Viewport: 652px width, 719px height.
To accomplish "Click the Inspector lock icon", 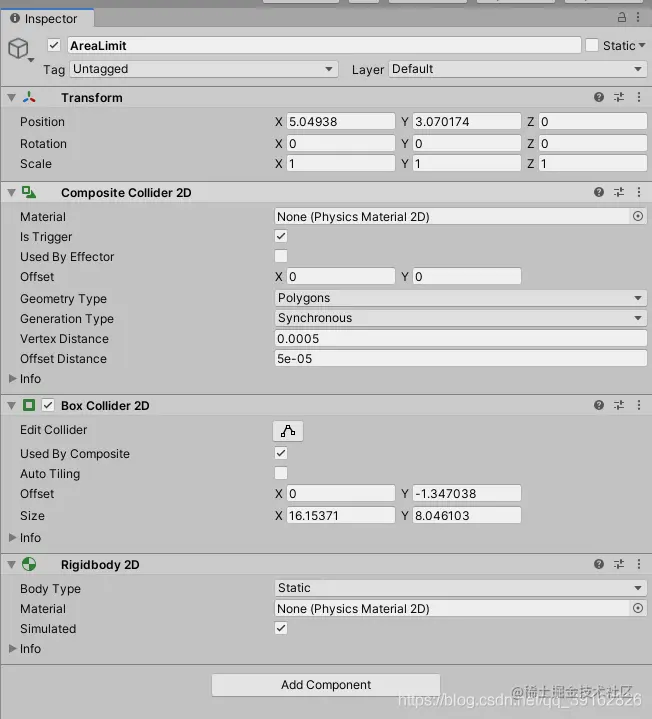I will (x=622, y=17).
